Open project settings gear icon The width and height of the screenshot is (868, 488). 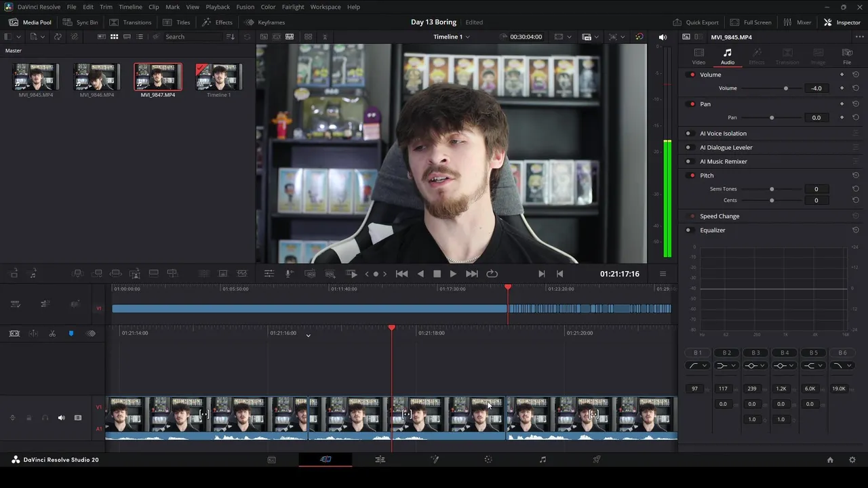(852, 460)
